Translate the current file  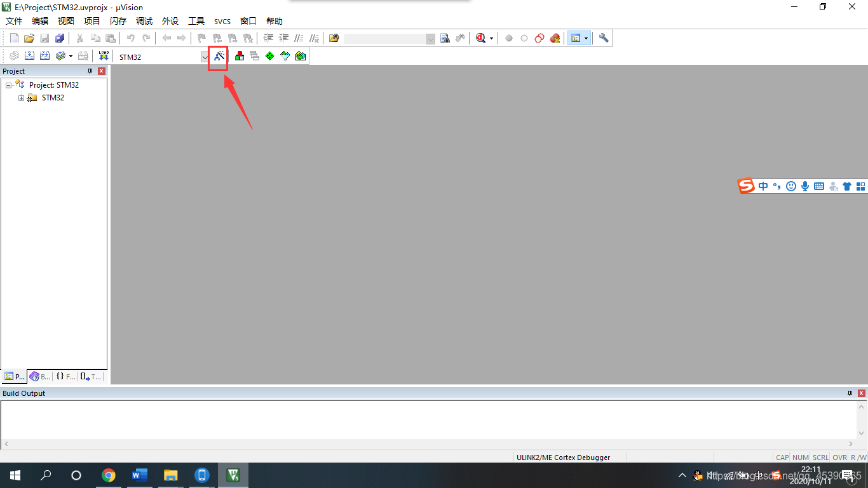click(14, 56)
